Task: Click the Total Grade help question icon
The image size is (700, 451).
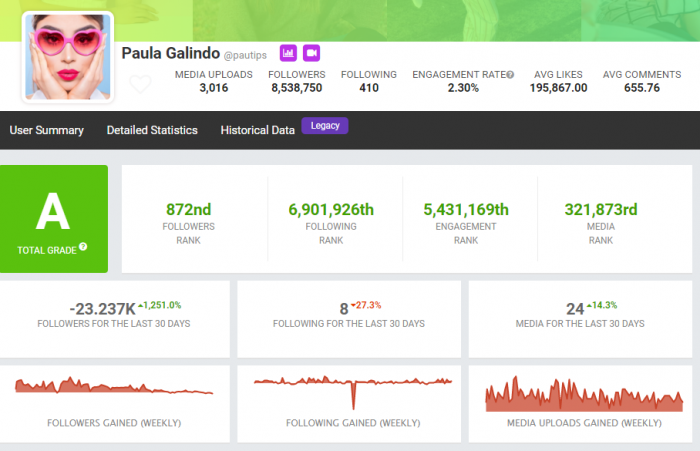Action: [83, 246]
